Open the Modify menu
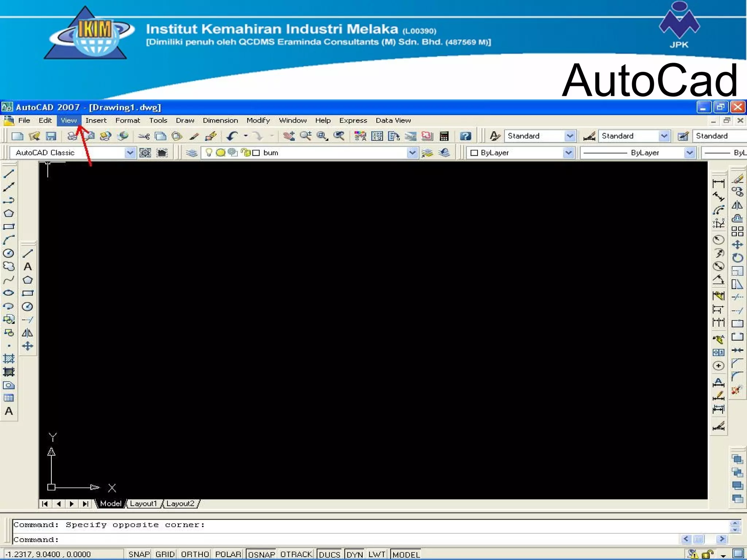The width and height of the screenshot is (747, 560). click(258, 120)
